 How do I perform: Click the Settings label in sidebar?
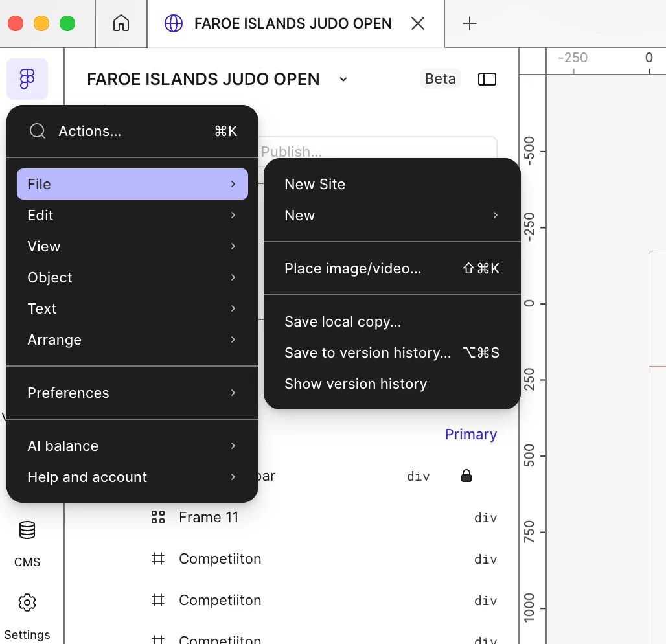27,634
